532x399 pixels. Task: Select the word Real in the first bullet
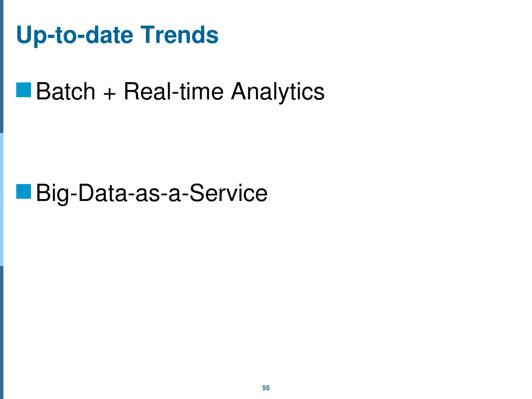pos(147,91)
